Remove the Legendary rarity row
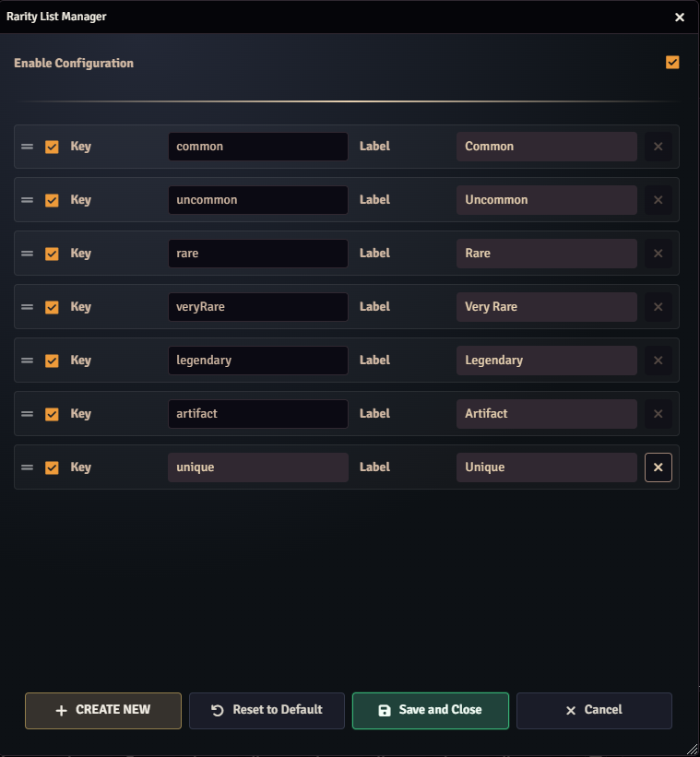Image resolution: width=700 pixels, height=757 pixels. [658, 361]
